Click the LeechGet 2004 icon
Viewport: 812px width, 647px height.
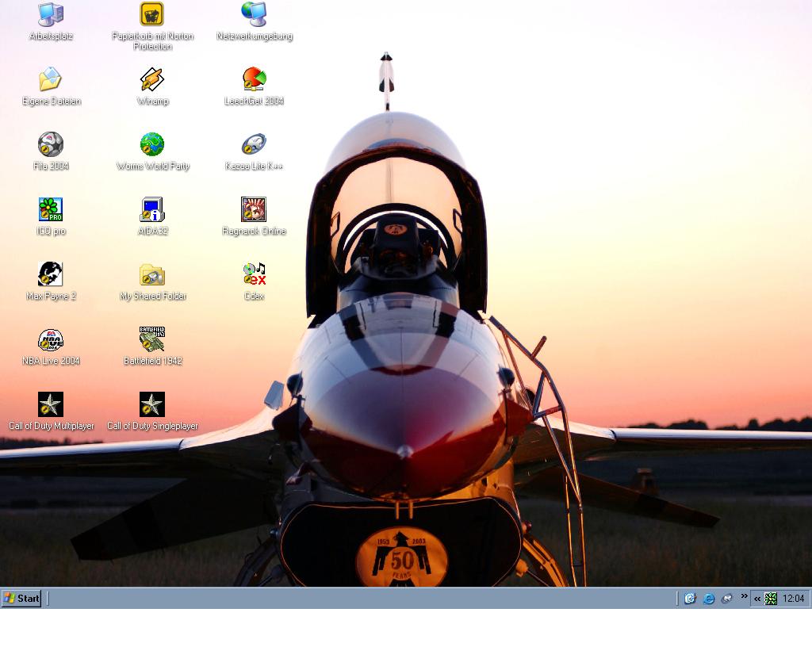254,79
